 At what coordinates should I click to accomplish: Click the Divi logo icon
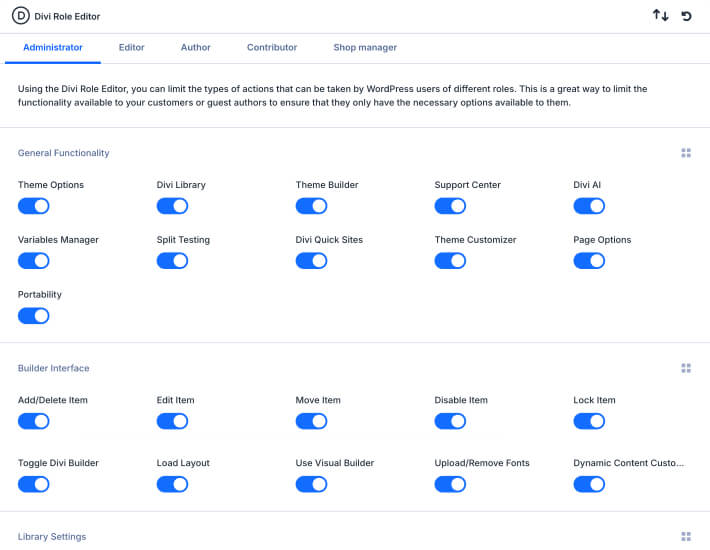point(19,16)
